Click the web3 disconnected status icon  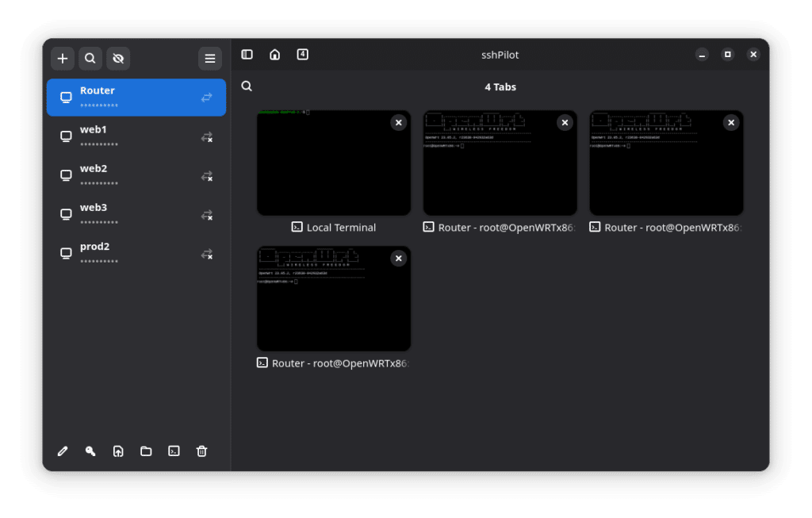pos(207,215)
